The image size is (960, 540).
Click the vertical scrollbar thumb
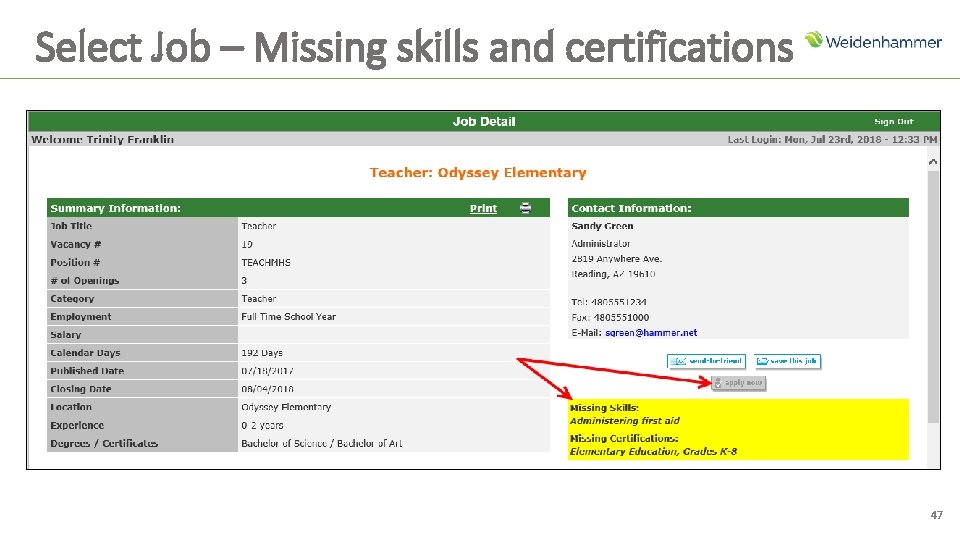coord(932,296)
